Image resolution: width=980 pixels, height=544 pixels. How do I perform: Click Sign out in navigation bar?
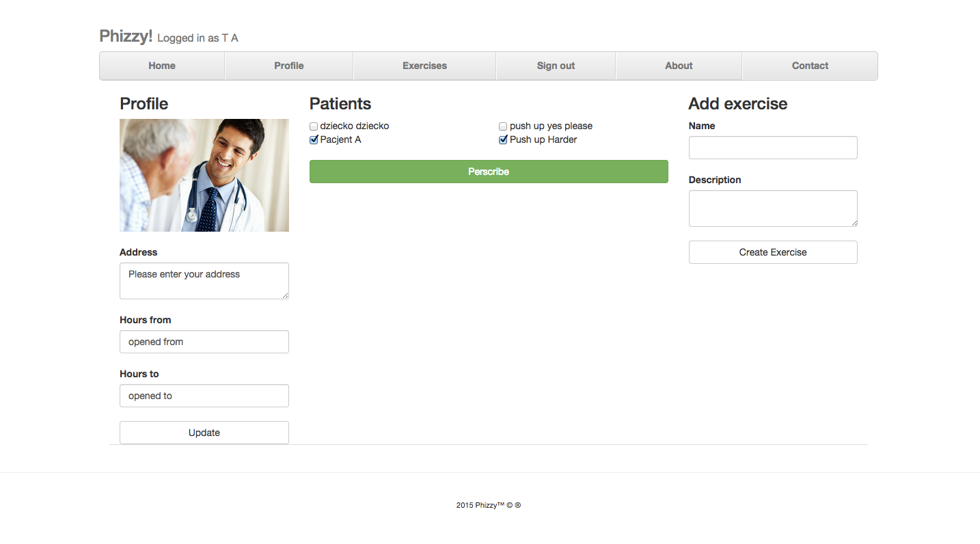coord(556,66)
